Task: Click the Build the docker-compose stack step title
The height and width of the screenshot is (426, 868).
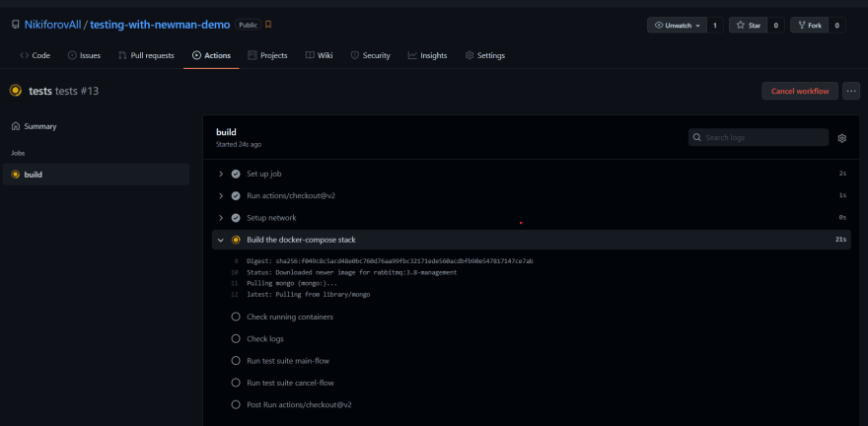Action: 301,240
